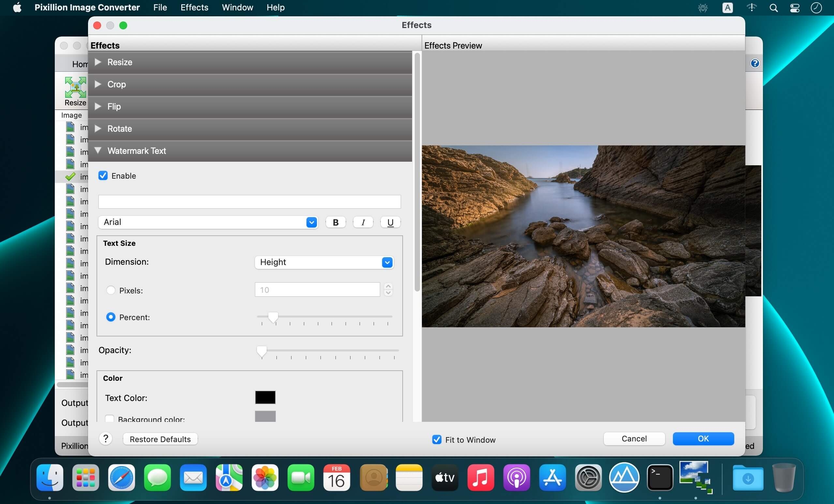Open the black Text Color swatch
834x504 pixels.
265,397
